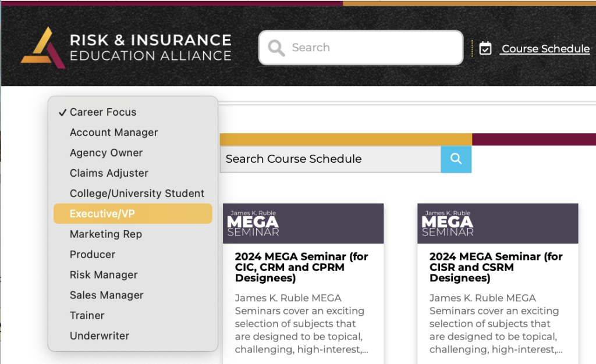The image size is (596, 364).
Task: Focus the header Search input field
Action: click(x=361, y=48)
